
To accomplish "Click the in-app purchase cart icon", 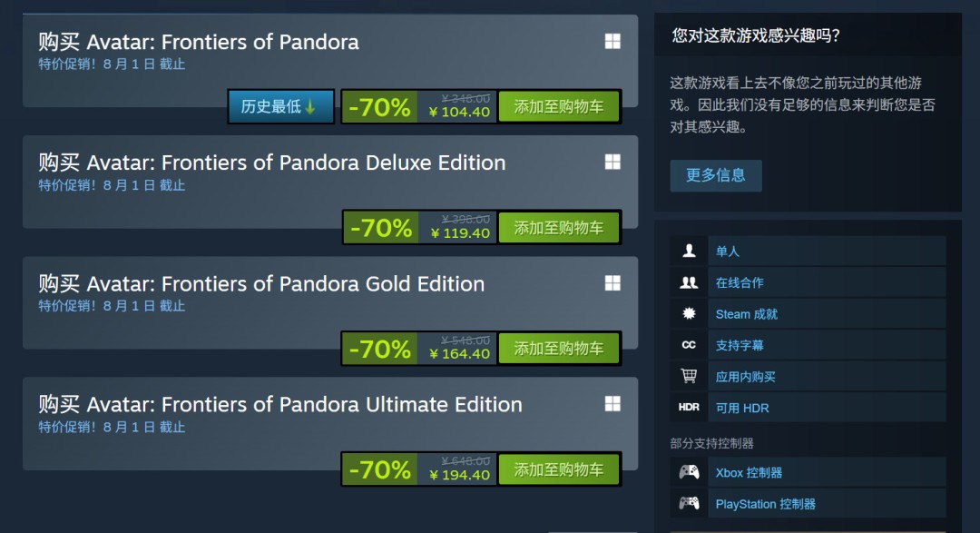I will (689, 376).
